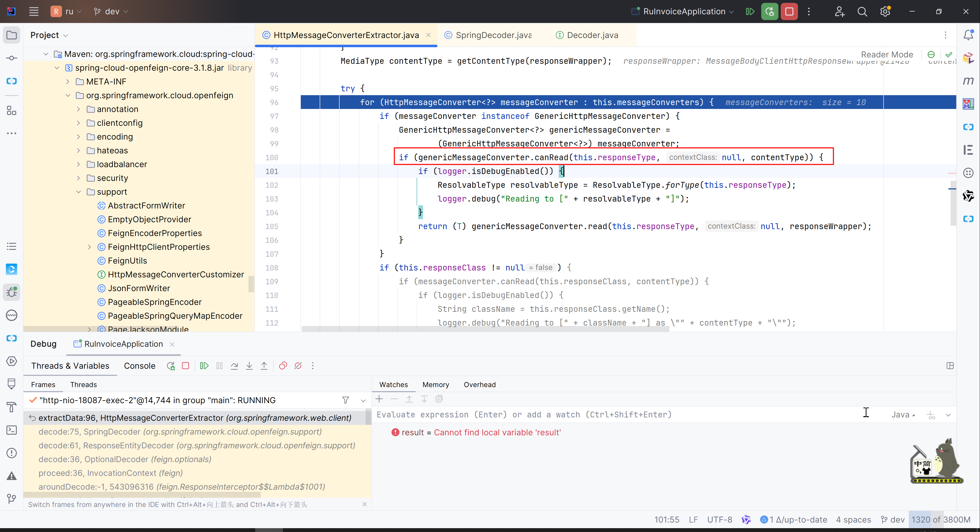The image size is (980, 532).
Task: Click Resume Program in debug toolbar
Action: point(204,366)
